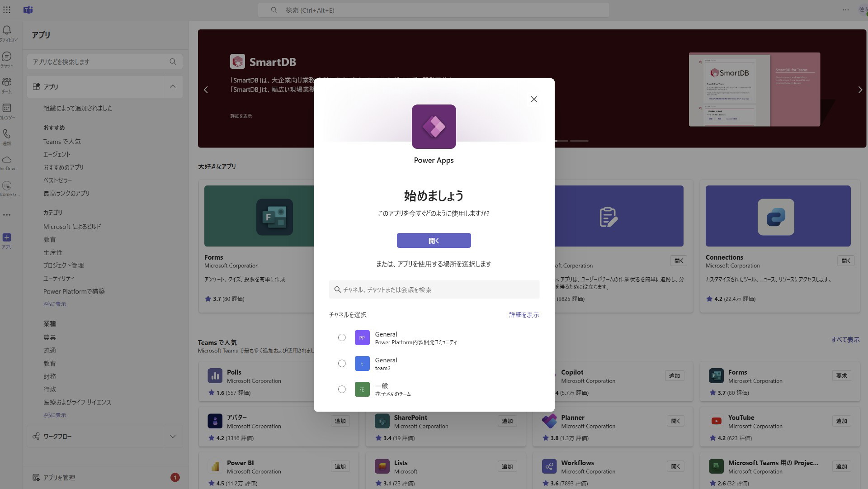Open the app launcher grid icon

point(7,10)
